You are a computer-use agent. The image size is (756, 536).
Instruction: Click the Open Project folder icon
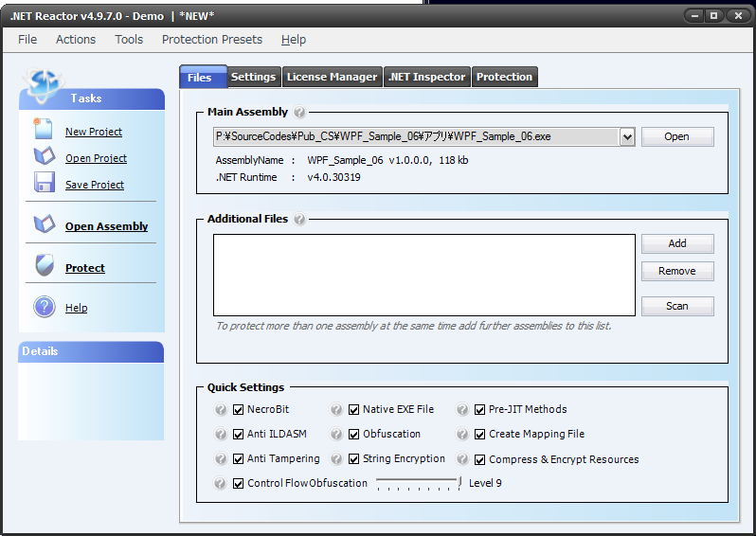(x=45, y=155)
